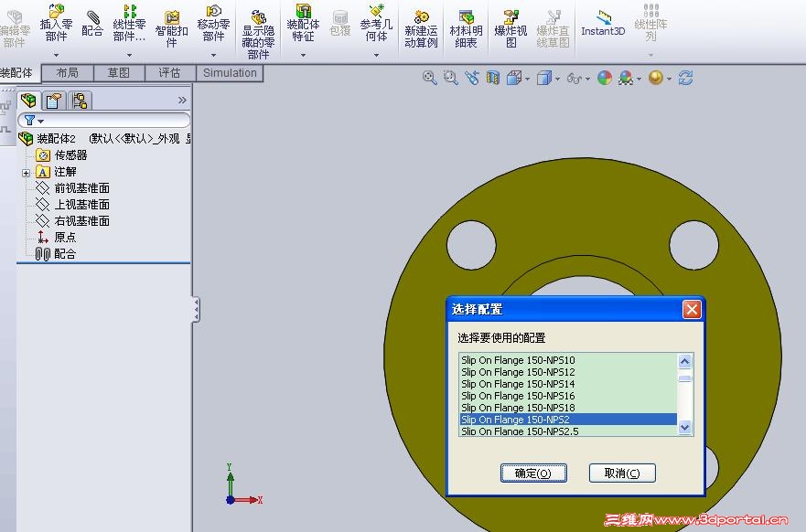Click 确定(O) OK button in dialog
Screen dimensions: 806x532
[x=533, y=473]
